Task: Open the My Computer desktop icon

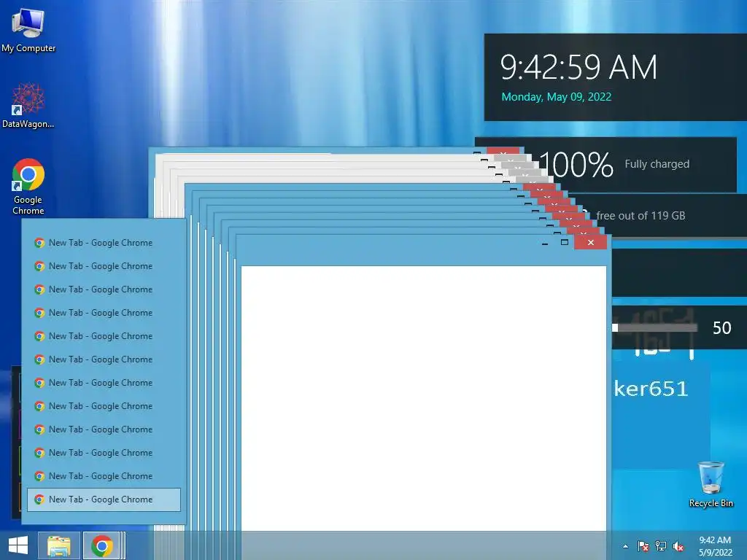Action: [x=28, y=31]
